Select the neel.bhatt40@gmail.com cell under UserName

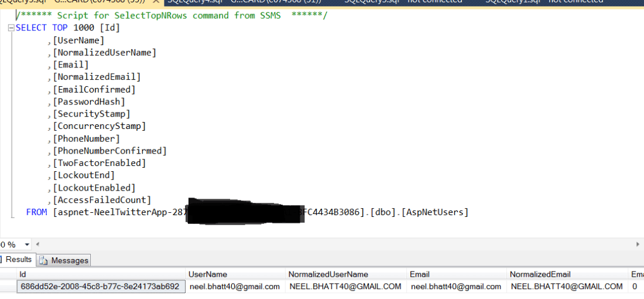point(235,287)
